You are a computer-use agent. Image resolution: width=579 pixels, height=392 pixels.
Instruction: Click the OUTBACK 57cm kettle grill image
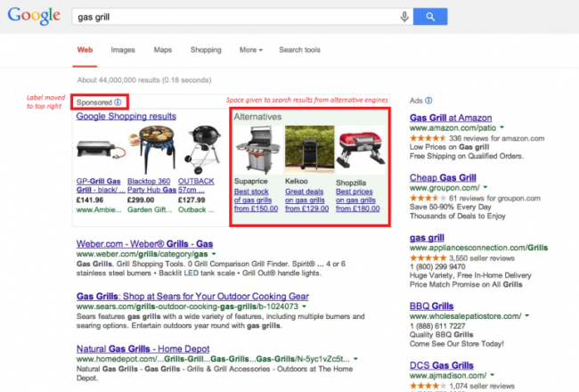click(203, 150)
